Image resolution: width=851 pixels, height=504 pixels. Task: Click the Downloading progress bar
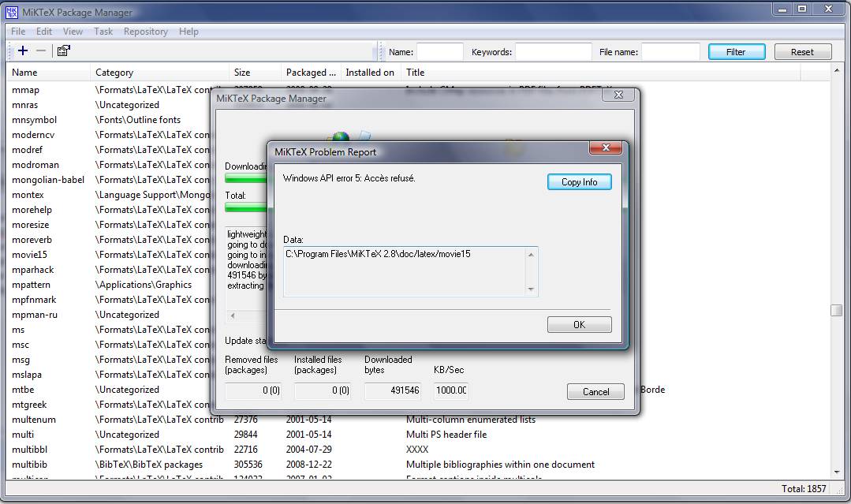246,178
